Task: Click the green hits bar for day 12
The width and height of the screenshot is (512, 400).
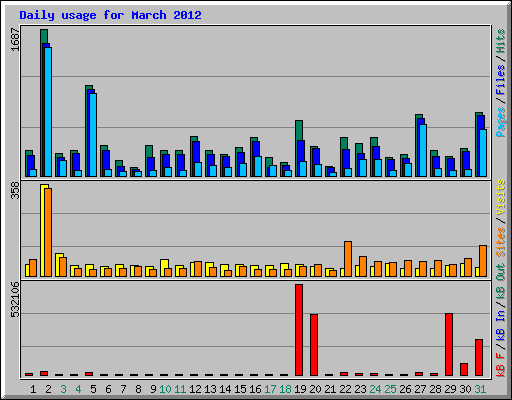Action: pos(192,156)
